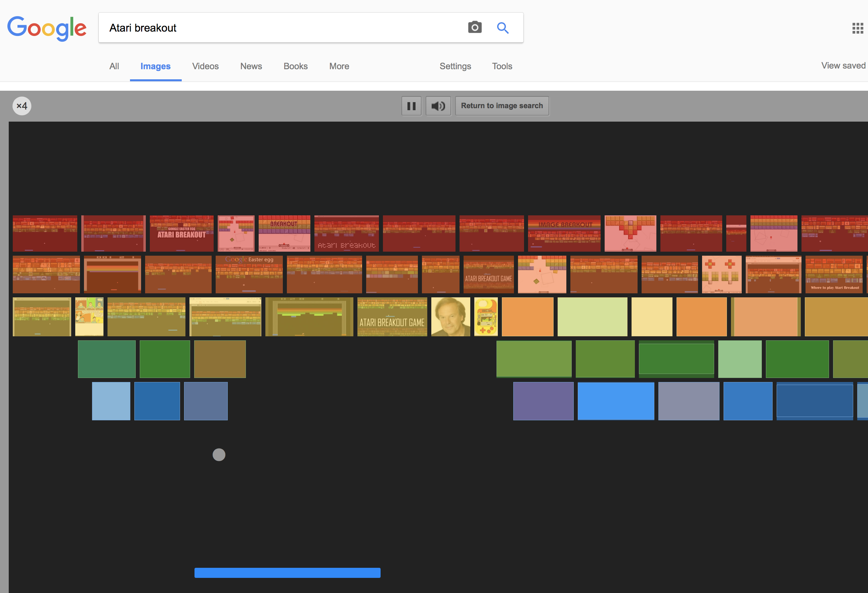Go to the All results tab

point(114,66)
